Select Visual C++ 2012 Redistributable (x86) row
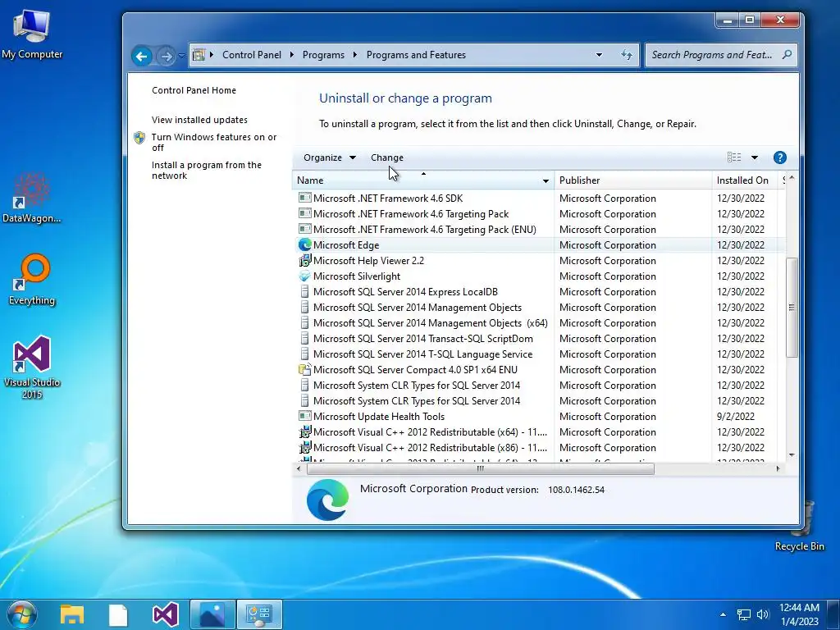This screenshot has width=840, height=630. (x=540, y=447)
